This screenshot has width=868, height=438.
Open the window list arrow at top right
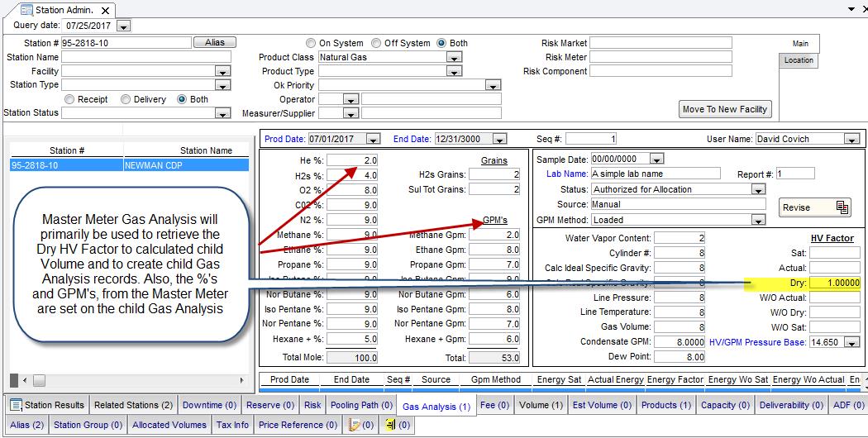852,9
